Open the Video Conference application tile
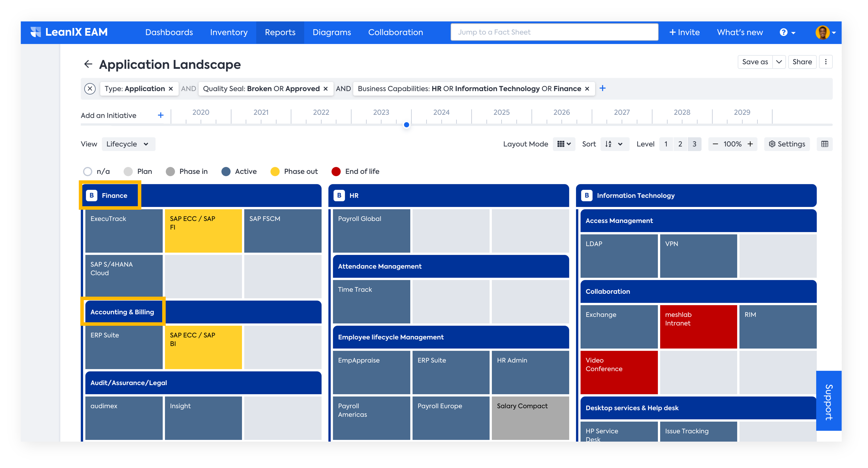 (x=619, y=372)
